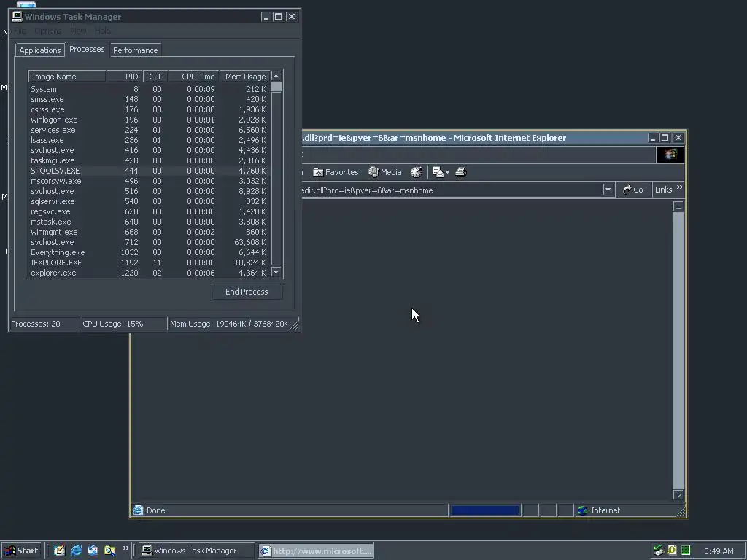Click the History clock icon in Internet Explorer
747x560 pixels.
pyautogui.click(x=417, y=172)
